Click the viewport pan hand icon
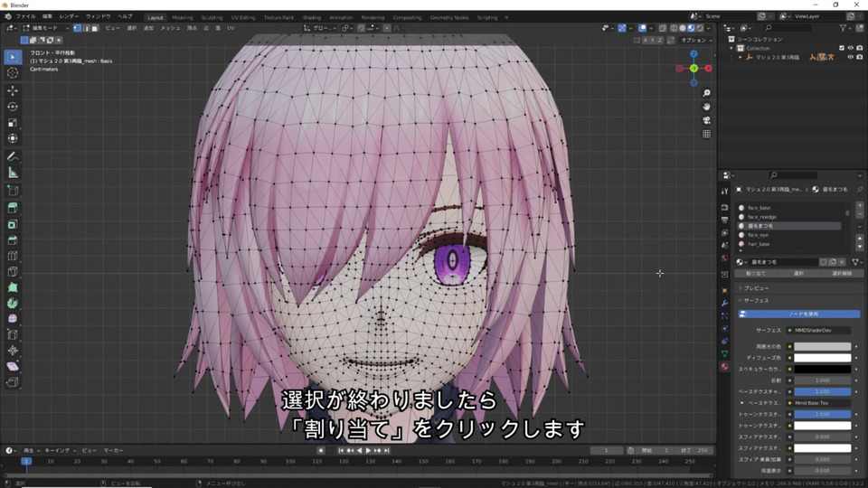Viewport: 868px width, 488px height. point(706,107)
